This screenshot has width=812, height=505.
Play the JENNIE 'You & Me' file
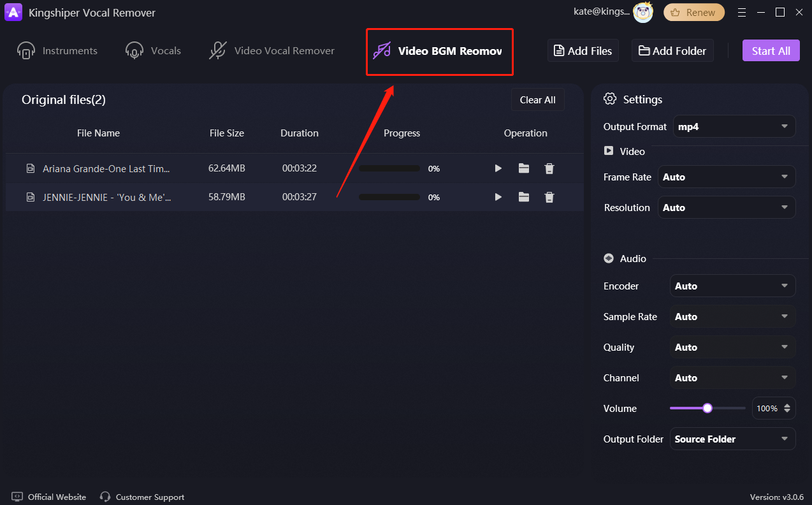pyautogui.click(x=498, y=197)
